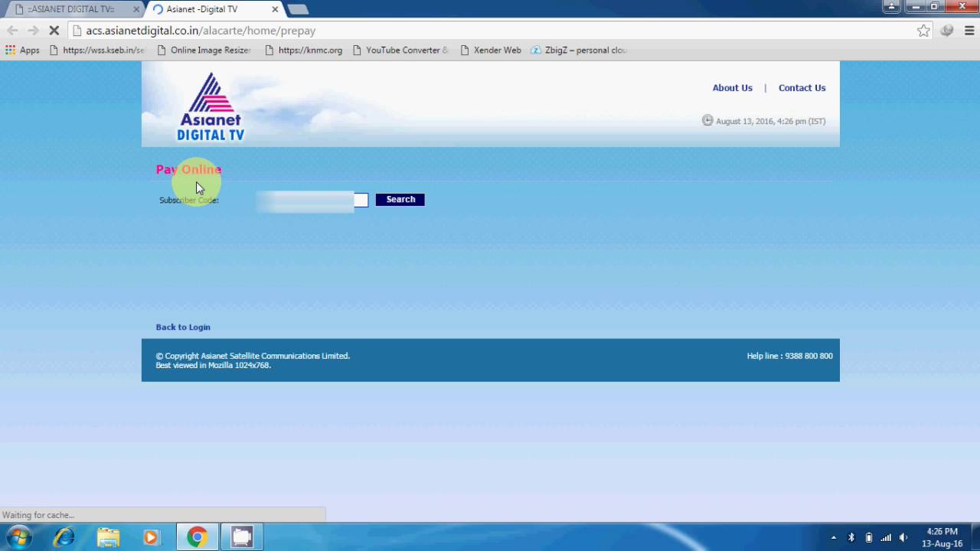Switch to the ::ASIANET DIGITAL TV:: tab
The width and height of the screenshot is (980, 551).
(70, 9)
